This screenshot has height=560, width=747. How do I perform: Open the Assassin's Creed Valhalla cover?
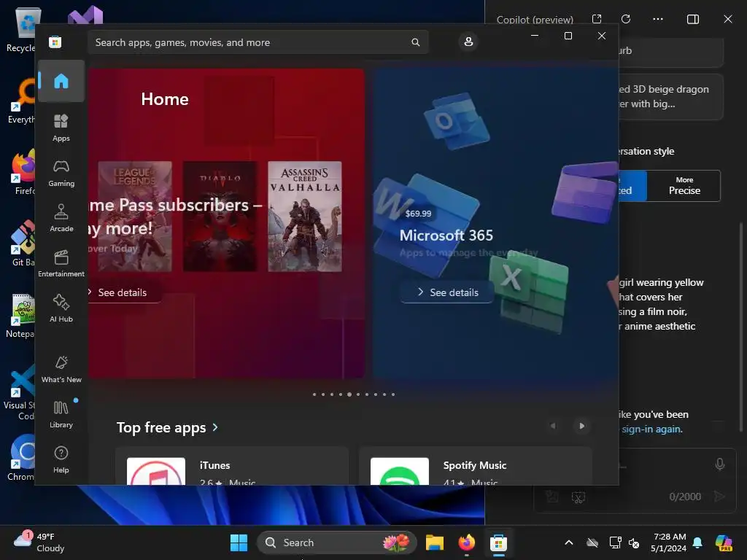[305, 217]
